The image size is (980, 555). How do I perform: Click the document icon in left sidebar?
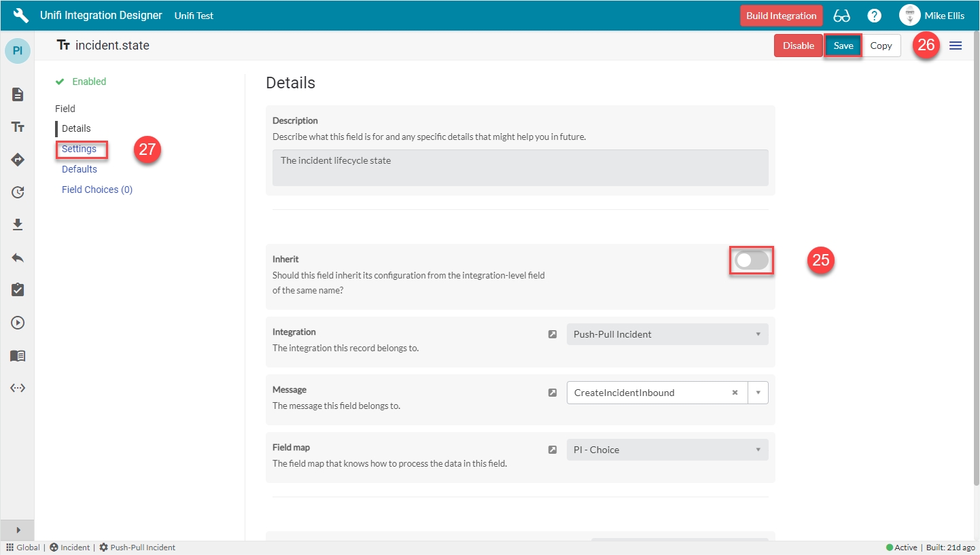18,94
